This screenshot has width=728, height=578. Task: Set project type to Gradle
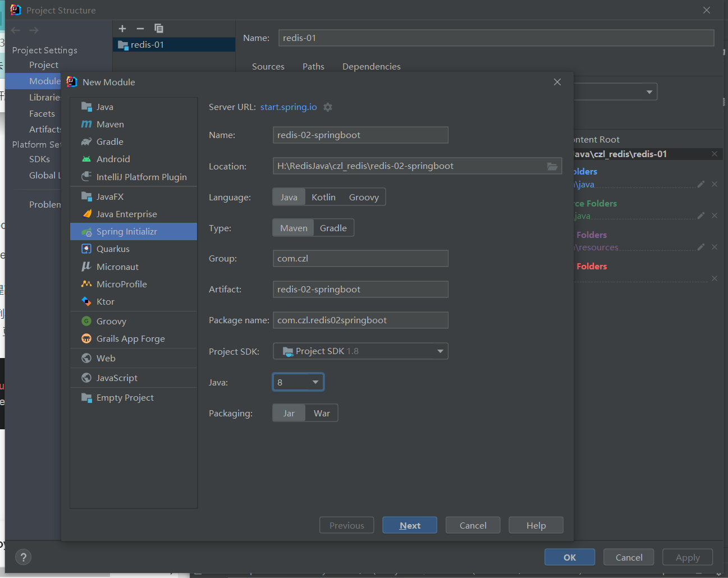333,228
